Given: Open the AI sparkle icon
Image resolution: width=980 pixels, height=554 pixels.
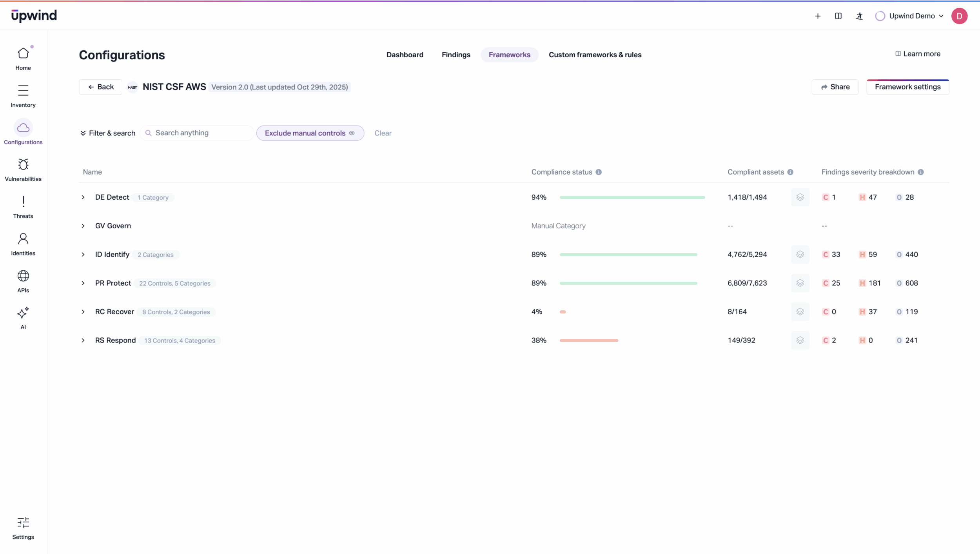Looking at the screenshot, I should pyautogui.click(x=23, y=313).
